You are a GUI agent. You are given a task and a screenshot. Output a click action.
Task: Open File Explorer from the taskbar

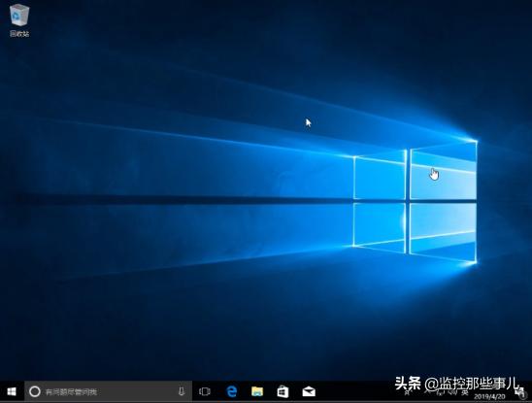tap(257, 391)
